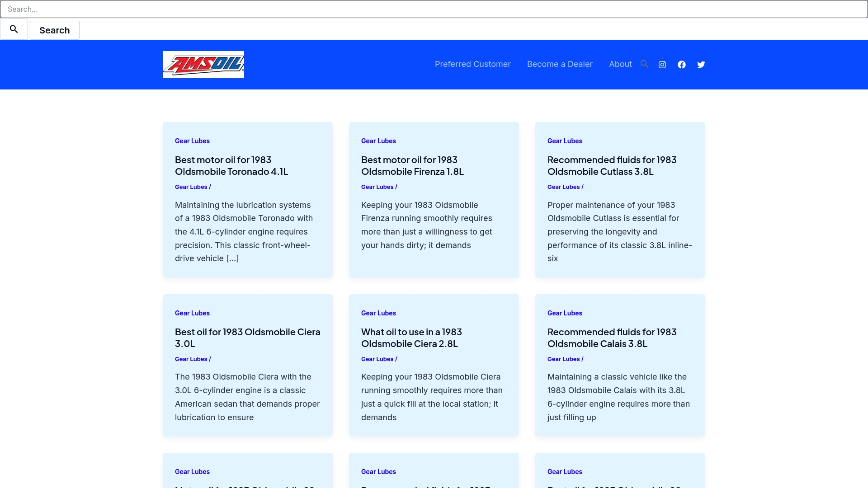The height and width of the screenshot is (488, 868).
Task: Open the Twitter icon in header
Action: [x=701, y=65]
